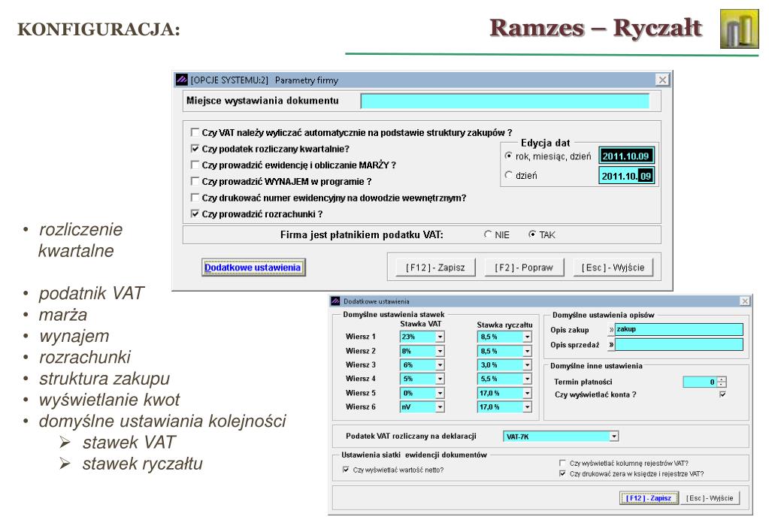Open Wiersz 3 Stawka ryczałtu dropdown
Screen dimensions: 769x532
527,364
